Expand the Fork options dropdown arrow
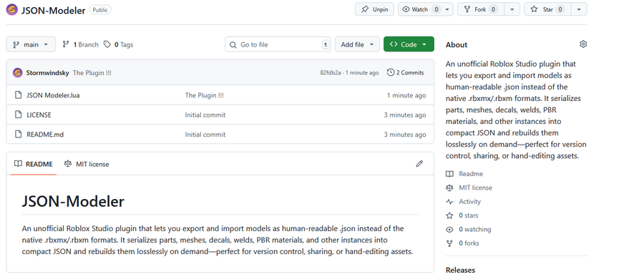Image resolution: width=644 pixels, height=277 pixels. [512, 9]
